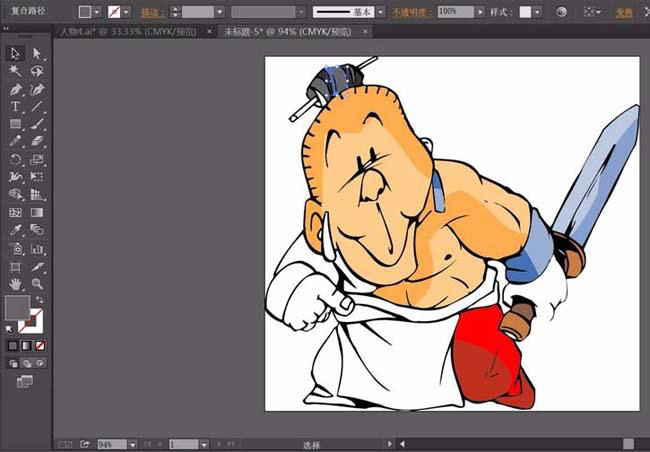Click the toolbox Fill color box
This screenshot has width=650, height=452.
[x=17, y=308]
